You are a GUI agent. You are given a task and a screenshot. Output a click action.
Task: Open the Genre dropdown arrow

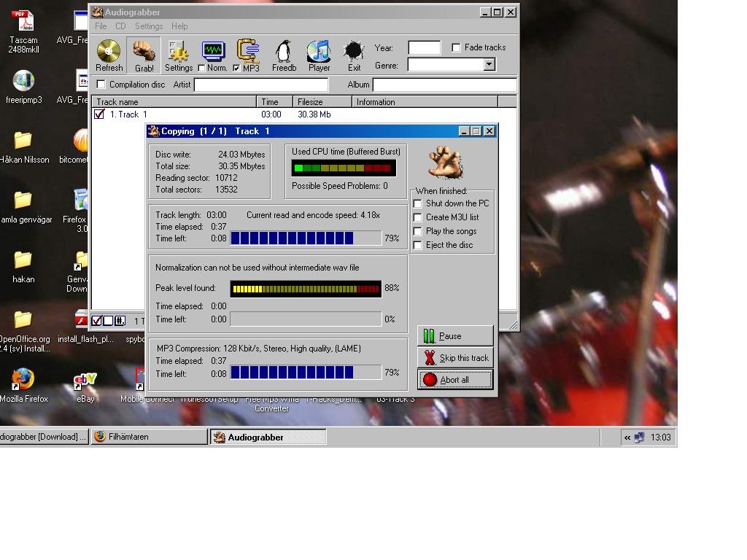click(x=489, y=64)
